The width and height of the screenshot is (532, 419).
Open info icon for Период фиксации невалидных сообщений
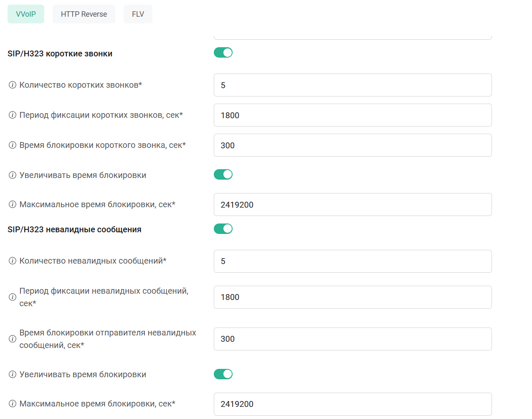click(x=13, y=297)
